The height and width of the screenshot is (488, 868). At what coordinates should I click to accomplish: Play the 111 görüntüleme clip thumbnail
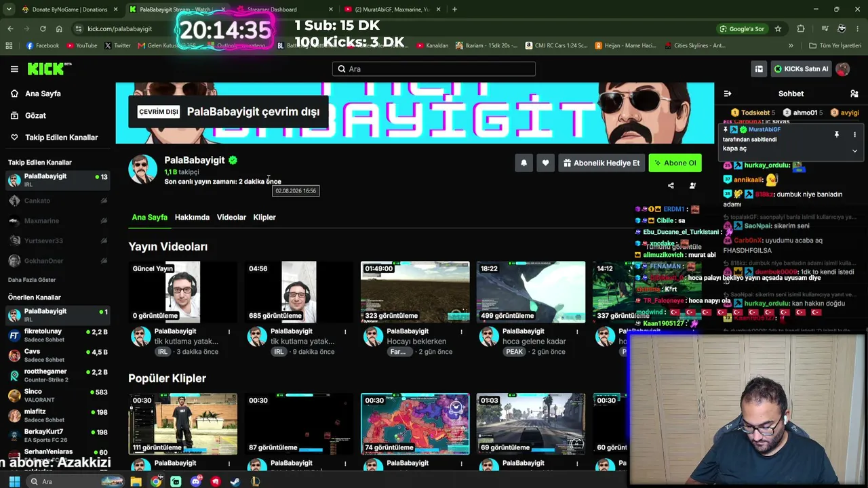(183, 424)
